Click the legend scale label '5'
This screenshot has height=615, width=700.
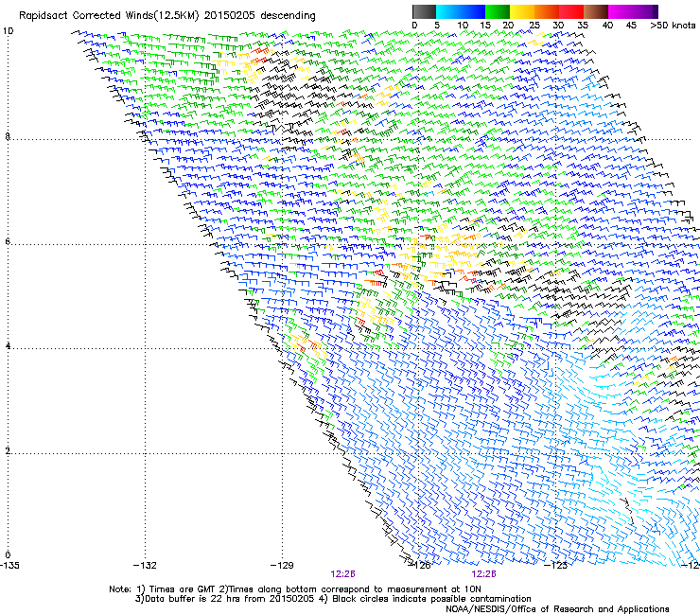[x=437, y=26]
